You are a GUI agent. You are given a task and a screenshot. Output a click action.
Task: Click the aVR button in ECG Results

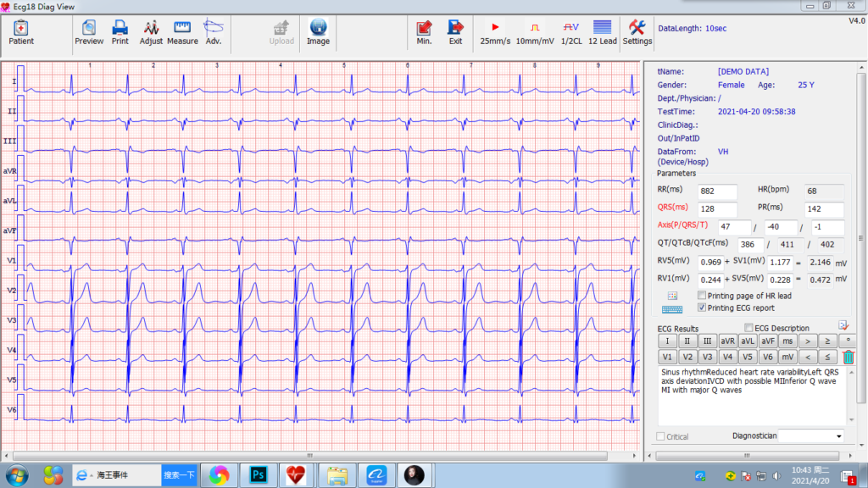click(x=727, y=341)
